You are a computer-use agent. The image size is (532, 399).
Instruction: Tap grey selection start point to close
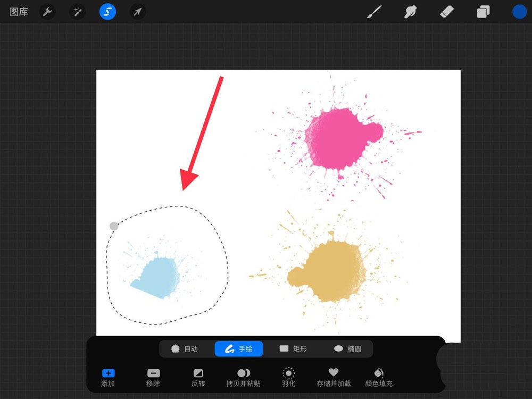[114, 226]
